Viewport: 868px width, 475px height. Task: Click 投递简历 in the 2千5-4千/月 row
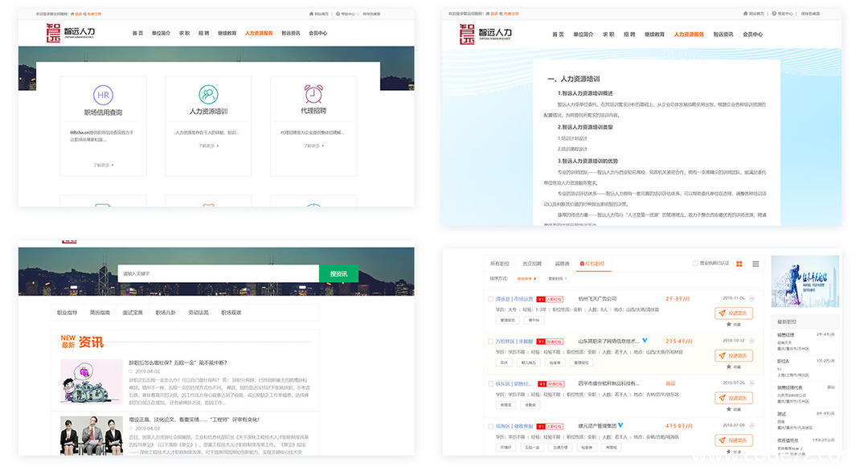[x=734, y=356]
